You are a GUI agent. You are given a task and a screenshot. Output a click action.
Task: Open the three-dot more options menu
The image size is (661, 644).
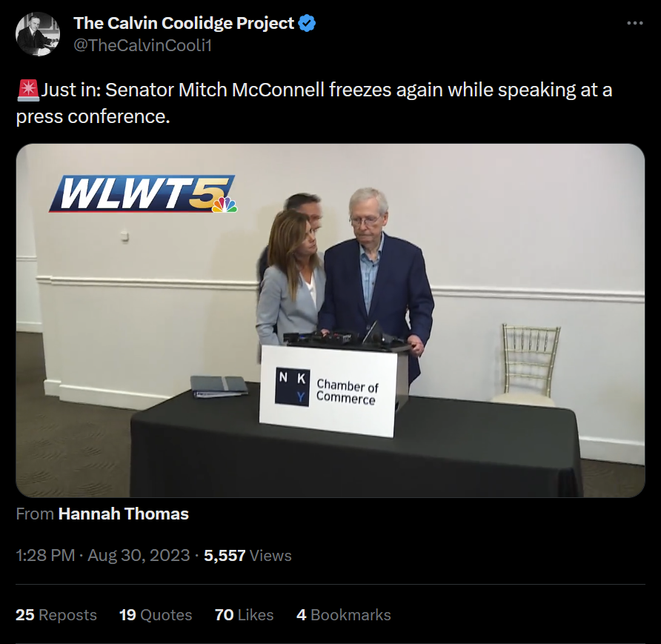[x=635, y=23]
